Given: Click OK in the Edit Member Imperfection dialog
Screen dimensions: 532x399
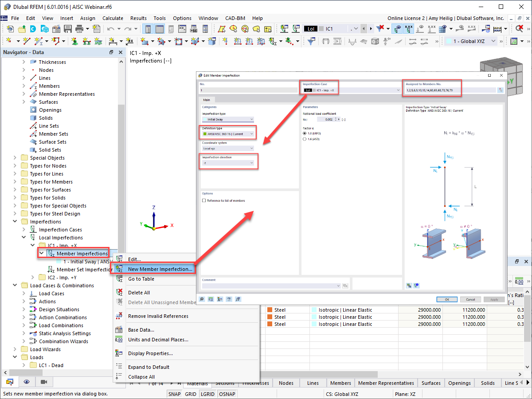Looking at the screenshot, I should (x=447, y=299).
